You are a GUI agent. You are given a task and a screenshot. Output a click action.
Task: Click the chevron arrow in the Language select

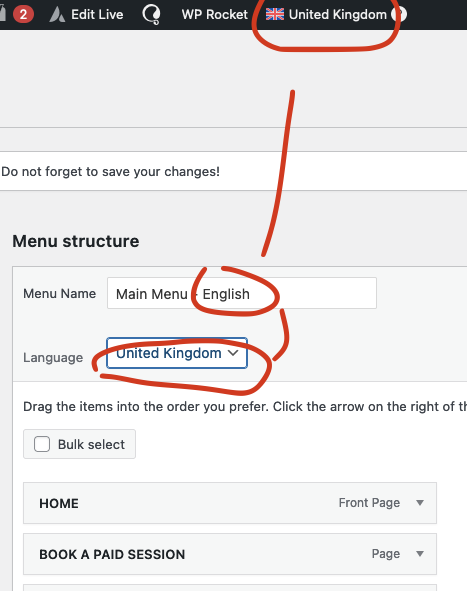tap(233, 353)
